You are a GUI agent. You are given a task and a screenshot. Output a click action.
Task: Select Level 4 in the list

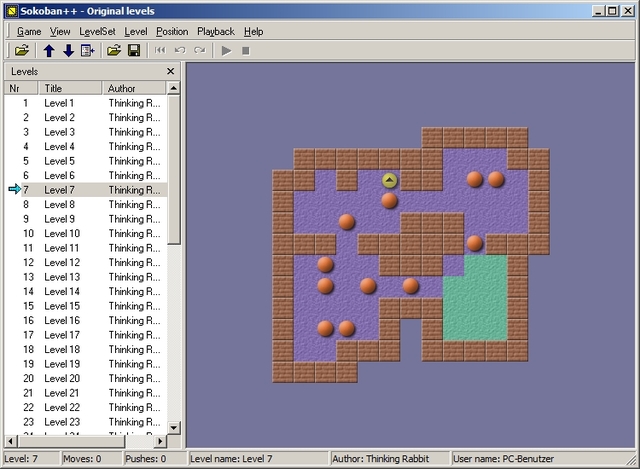[x=86, y=147]
